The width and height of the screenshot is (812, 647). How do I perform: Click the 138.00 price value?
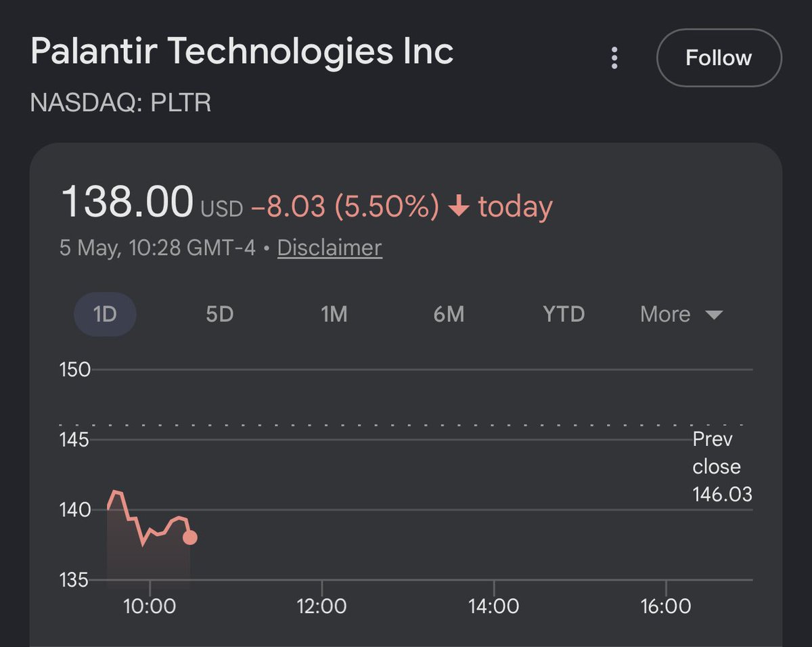[x=127, y=202]
